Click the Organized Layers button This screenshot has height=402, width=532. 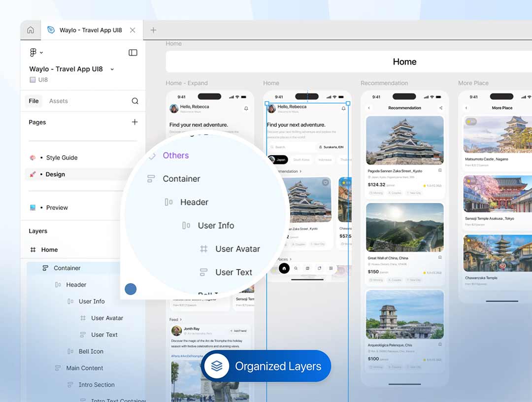pos(266,366)
